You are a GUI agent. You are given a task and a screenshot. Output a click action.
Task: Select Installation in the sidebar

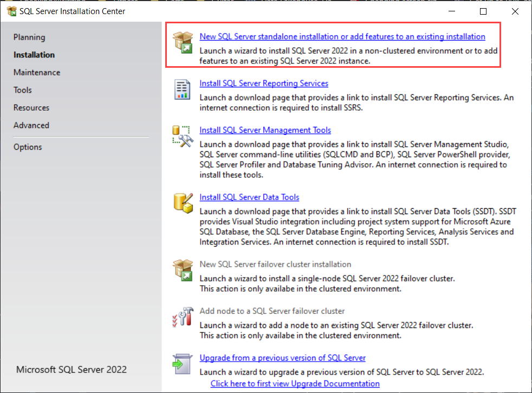click(34, 55)
